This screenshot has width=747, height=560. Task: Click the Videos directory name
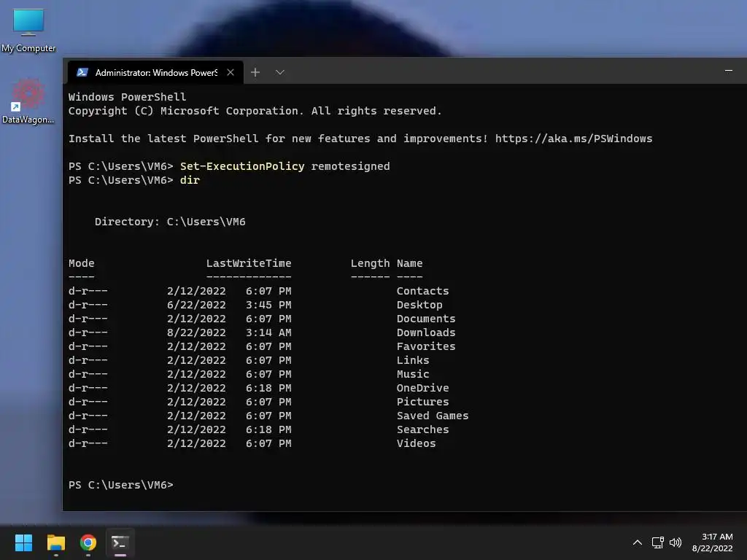[416, 443]
